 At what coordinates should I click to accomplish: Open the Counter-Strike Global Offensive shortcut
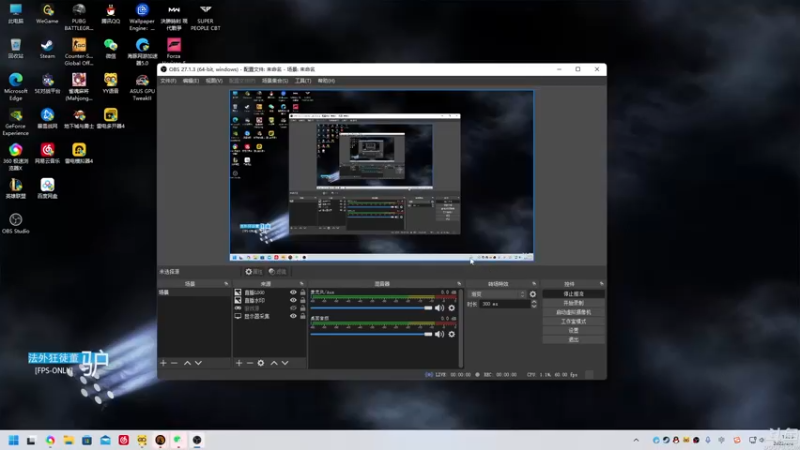(79, 52)
